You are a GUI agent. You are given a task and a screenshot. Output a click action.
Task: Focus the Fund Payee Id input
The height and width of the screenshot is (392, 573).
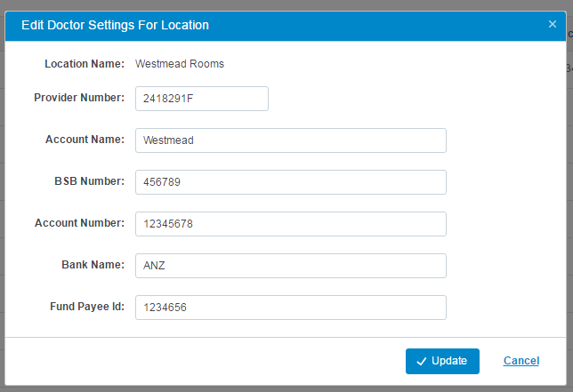291,308
